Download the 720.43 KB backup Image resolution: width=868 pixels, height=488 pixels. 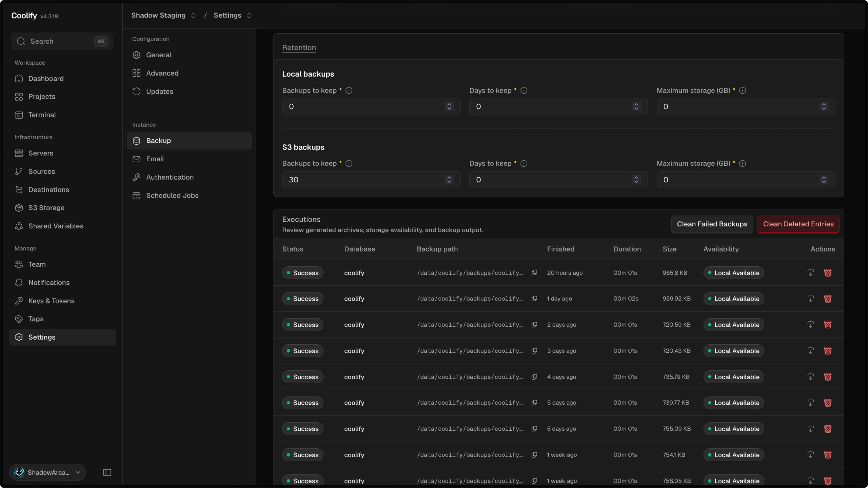click(x=810, y=351)
